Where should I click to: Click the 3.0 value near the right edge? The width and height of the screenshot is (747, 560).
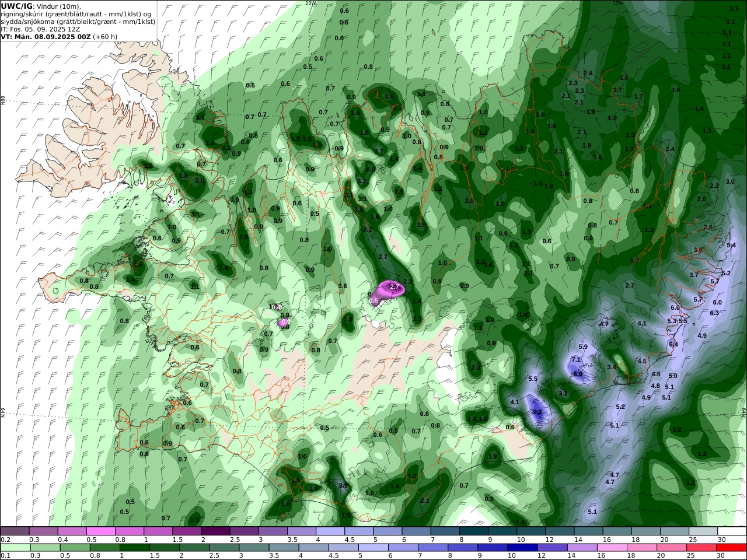click(x=730, y=181)
